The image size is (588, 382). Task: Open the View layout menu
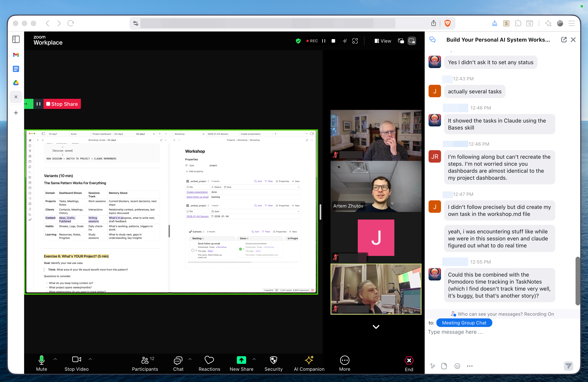coord(383,41)
